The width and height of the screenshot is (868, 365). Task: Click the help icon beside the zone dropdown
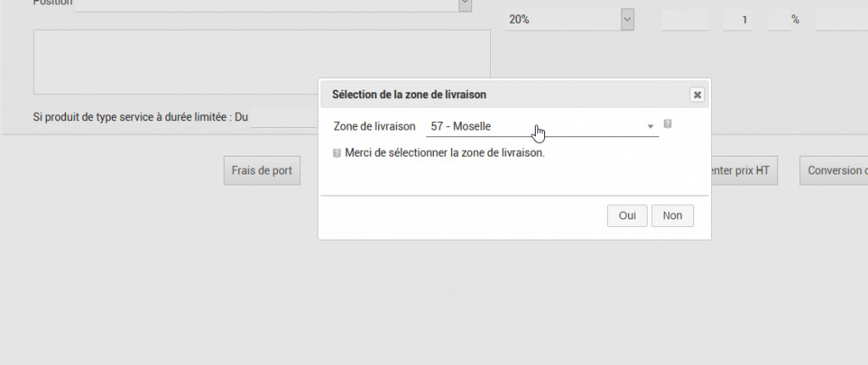[668, 124]
